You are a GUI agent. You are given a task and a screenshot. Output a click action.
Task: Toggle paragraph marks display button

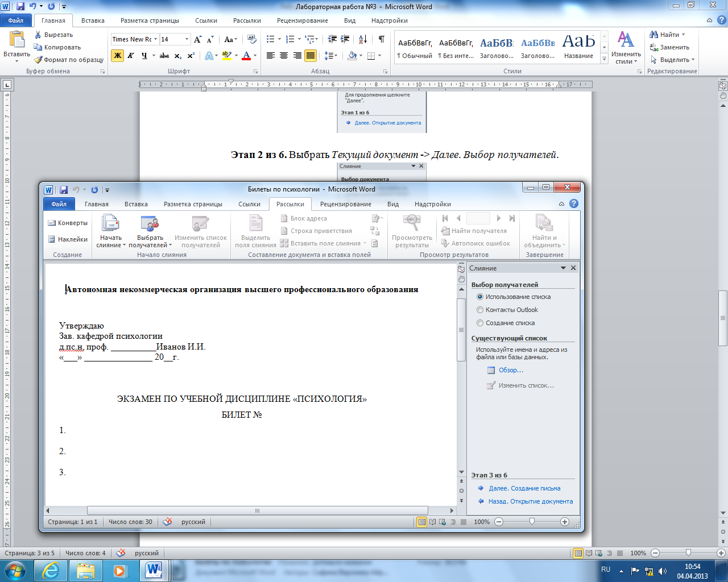381,39
